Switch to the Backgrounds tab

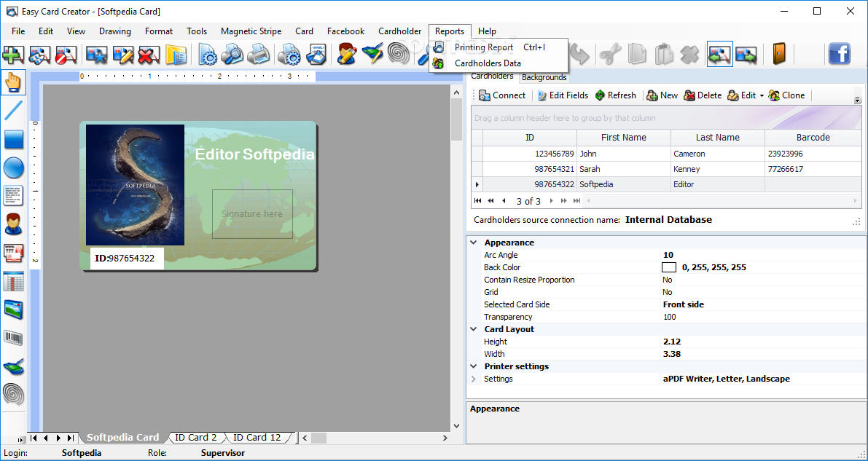tap(544, 77)
